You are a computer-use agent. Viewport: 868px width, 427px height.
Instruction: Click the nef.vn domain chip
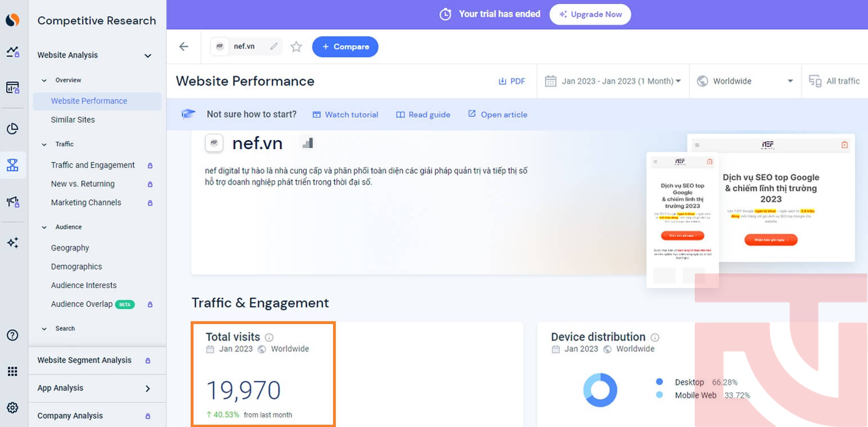[245, 47]
